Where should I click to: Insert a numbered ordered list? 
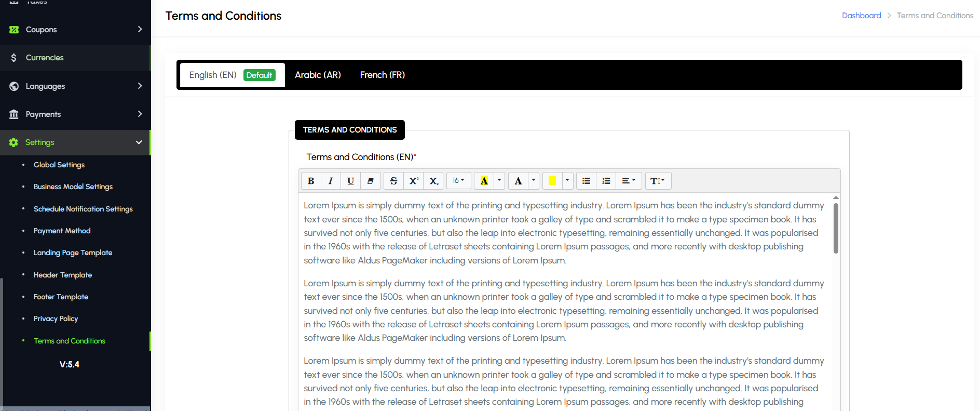(x=606, y=181)
